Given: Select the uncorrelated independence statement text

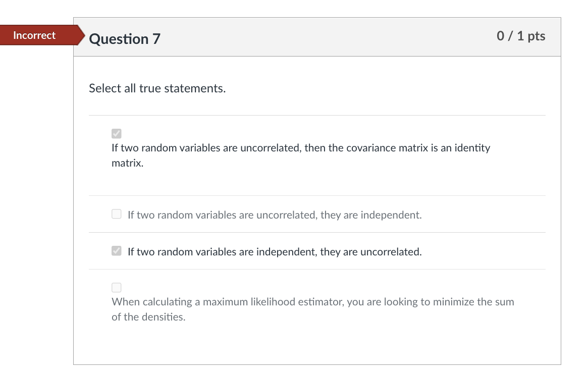Looking at the screenshot, I should pos(275,215).
